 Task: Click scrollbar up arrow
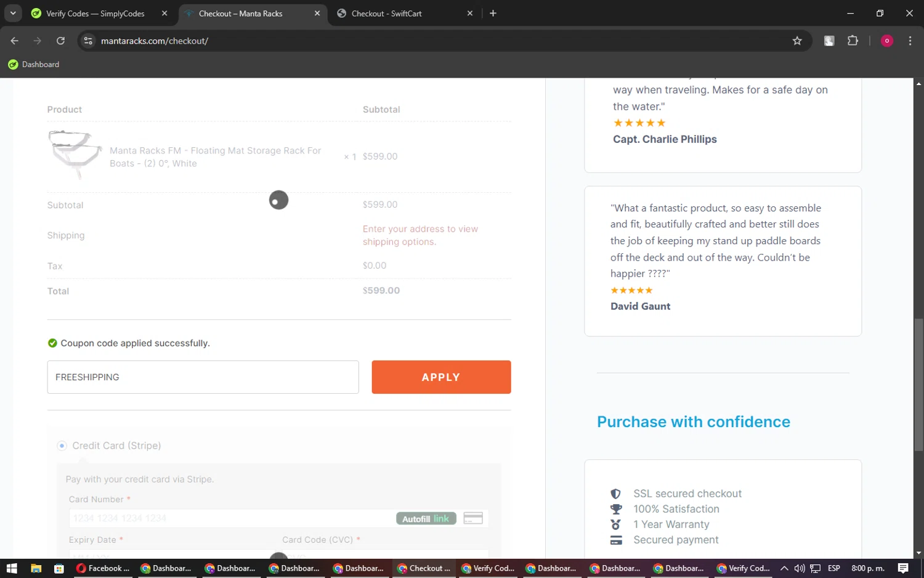click(x=918, y=83)
